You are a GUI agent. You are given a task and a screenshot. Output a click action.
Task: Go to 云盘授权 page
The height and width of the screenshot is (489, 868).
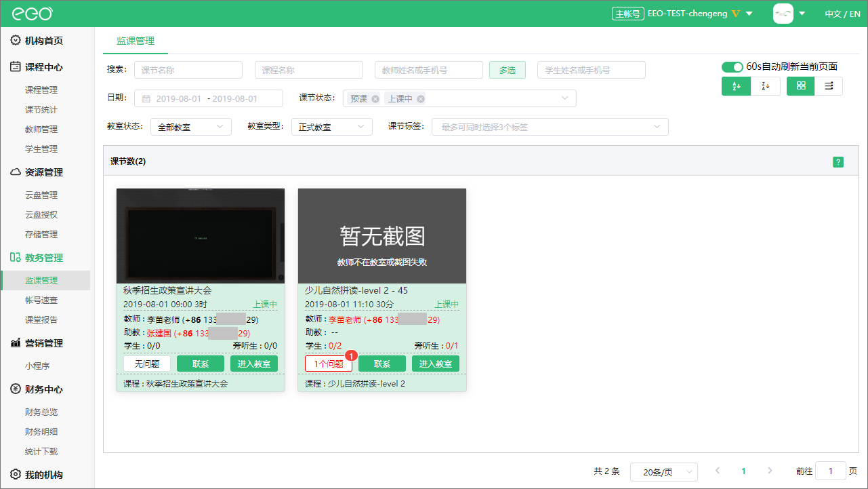pos(41,214)
